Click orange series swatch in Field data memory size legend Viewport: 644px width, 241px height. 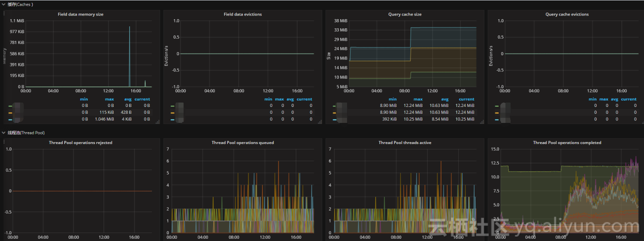pos(10,113)
